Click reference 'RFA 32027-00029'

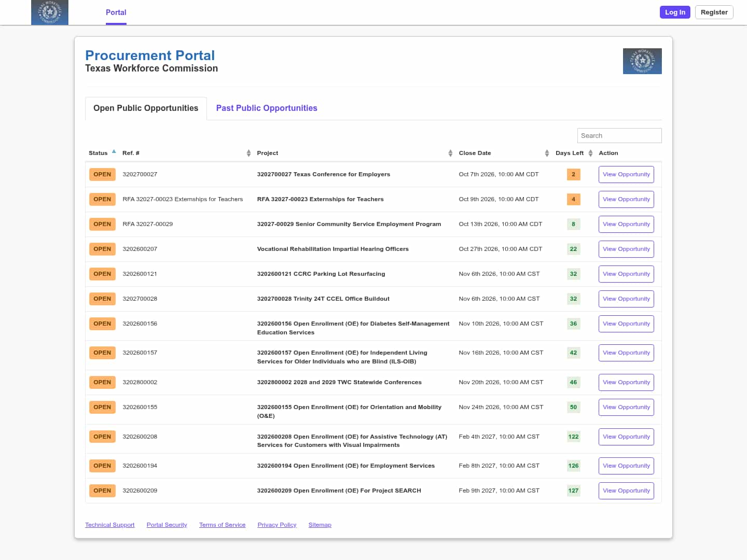point(148,225)
